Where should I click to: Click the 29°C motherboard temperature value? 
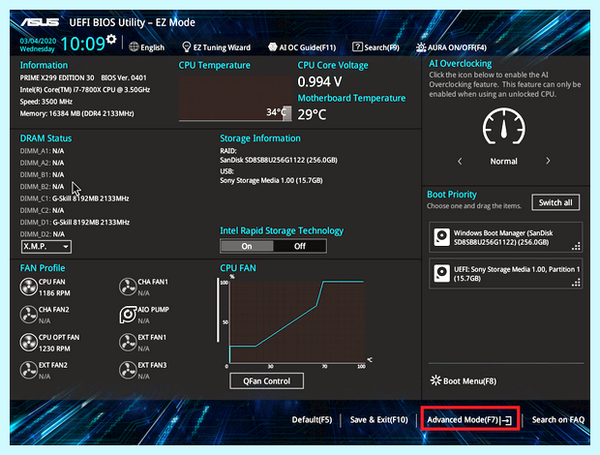pyautogui.click(x=312, y=114)
